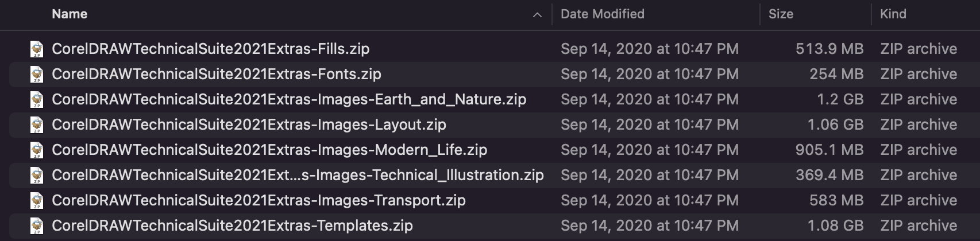Sort files by Date Modified column
This screenshot has width=980, height=241.
(x=602, y=14)
